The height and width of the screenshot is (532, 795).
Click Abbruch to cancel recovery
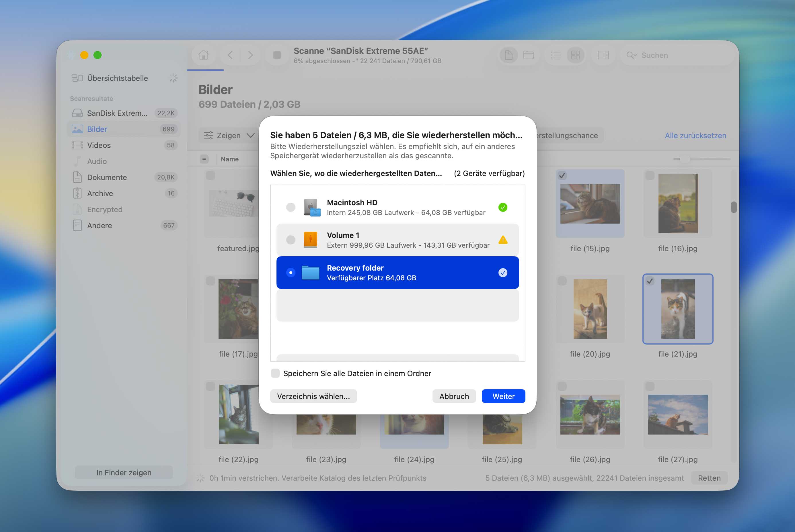point(454,396)
